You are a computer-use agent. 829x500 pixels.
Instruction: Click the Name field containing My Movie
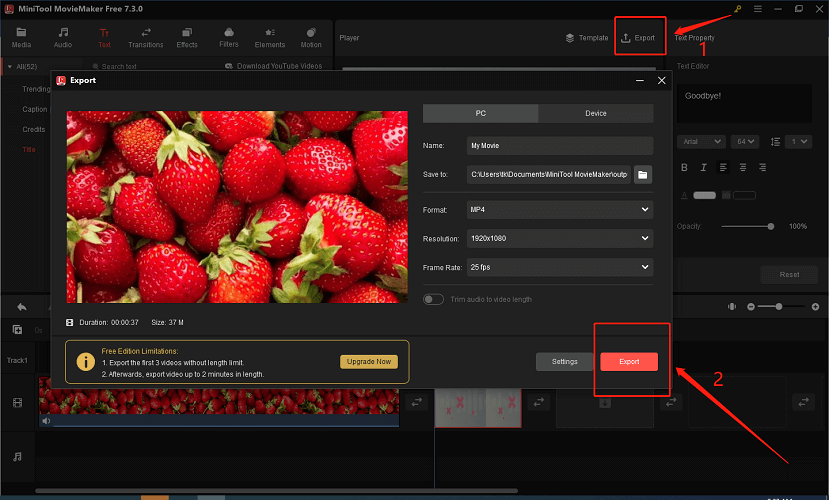[560, 145]
